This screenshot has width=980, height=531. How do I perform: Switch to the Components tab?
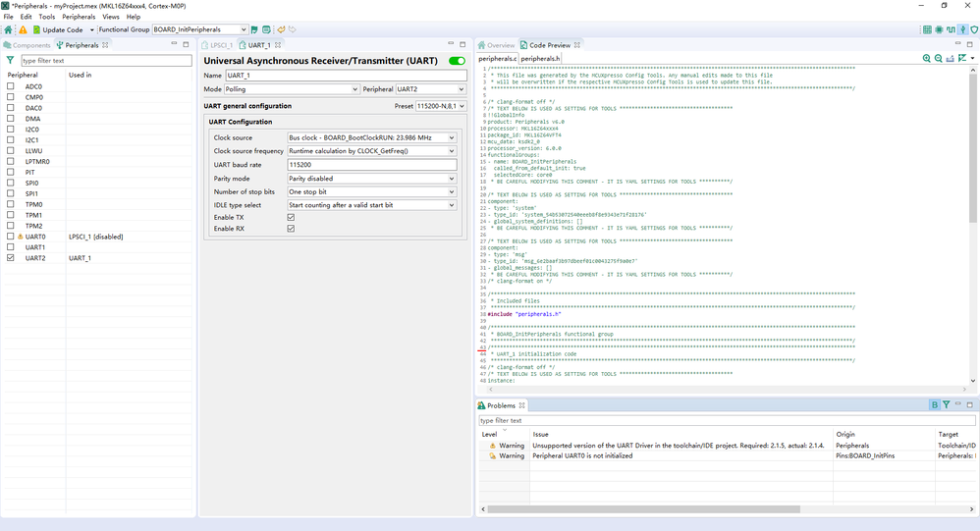(x=27, y=45)
